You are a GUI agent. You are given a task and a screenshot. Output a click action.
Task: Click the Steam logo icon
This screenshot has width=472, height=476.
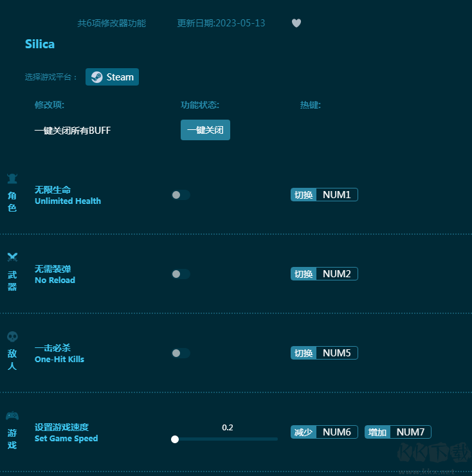[96, 77]
